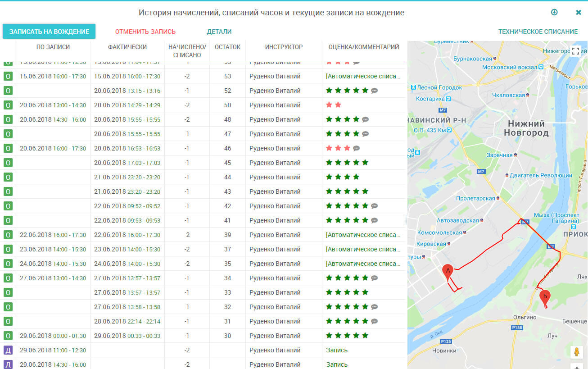This screenshot has height=369, width=588.
Task: Click the two-star rating on the 20.06.2018 14:29 row
Action: click(x=334, y=105)
